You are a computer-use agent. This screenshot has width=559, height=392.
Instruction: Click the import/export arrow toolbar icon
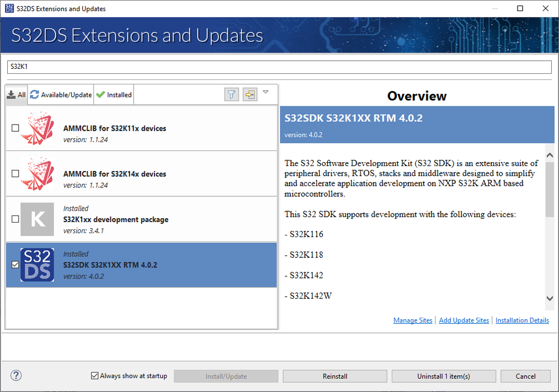tap(250, 95)
